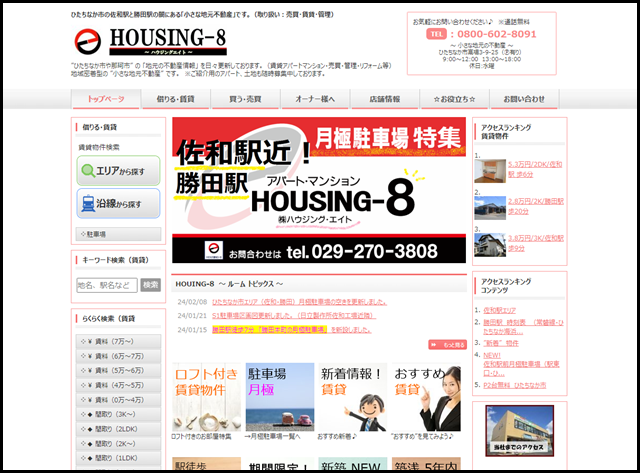Click the 期間限定 tile in bottom row

(x=280, y=463)
